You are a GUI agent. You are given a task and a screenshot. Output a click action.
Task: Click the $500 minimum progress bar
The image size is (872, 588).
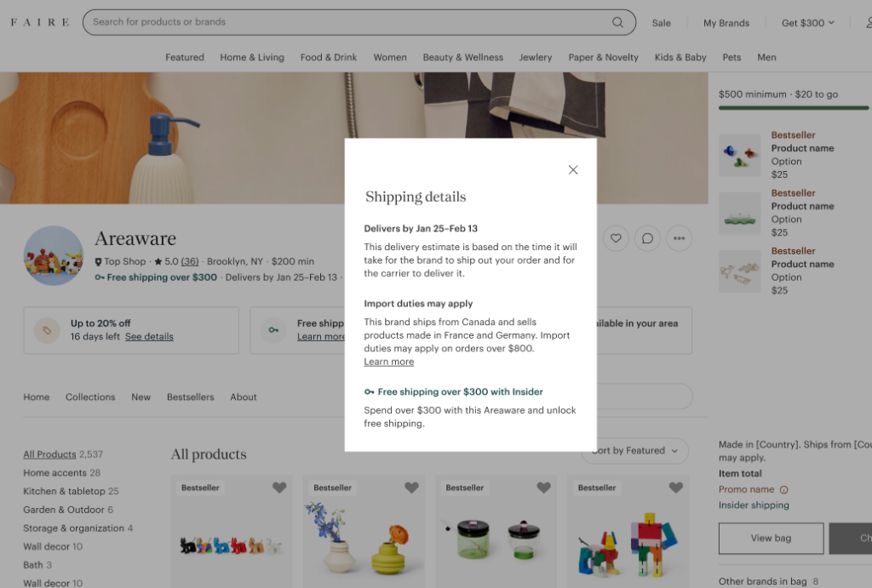pyautogui.click(x=794, y=108)
